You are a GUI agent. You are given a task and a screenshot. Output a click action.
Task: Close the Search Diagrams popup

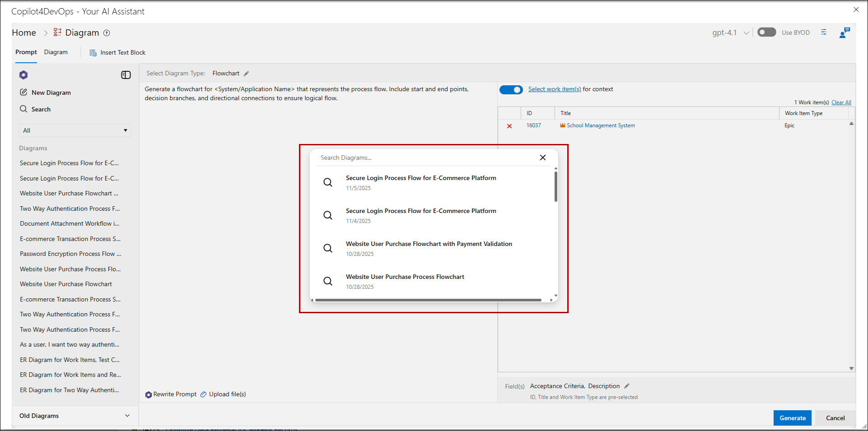pos(543,158)
